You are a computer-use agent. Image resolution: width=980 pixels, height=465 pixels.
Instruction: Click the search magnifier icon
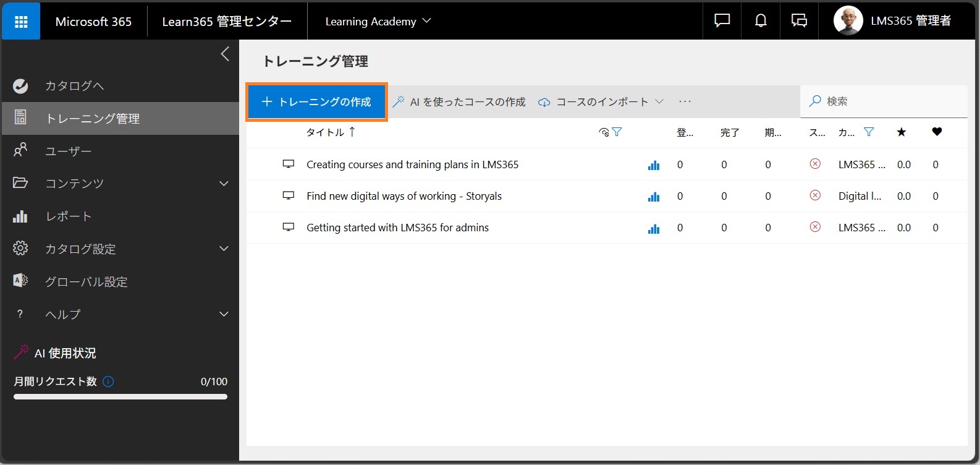[x=815, y=101]
